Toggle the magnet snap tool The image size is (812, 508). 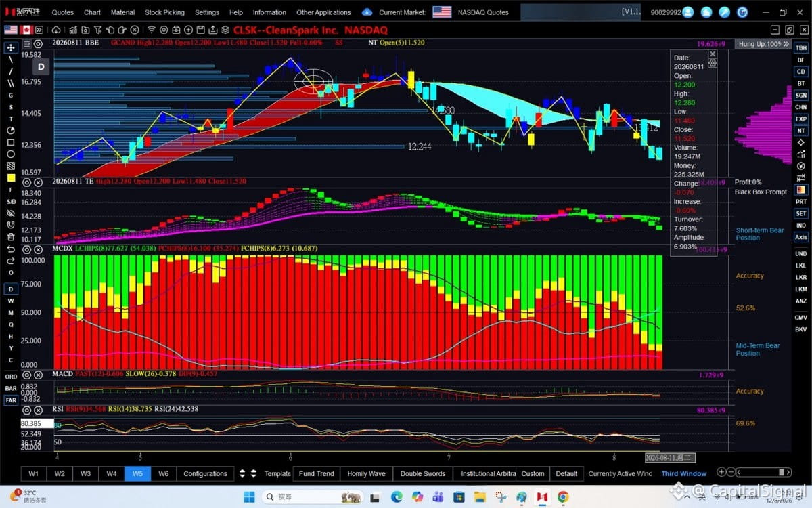click(x=11, y=226)
